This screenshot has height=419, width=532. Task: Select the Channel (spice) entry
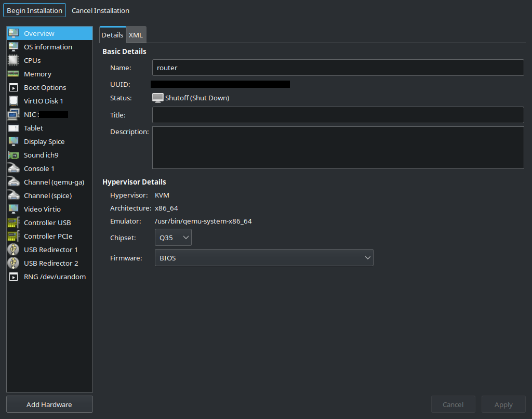[x=49, y=195]
